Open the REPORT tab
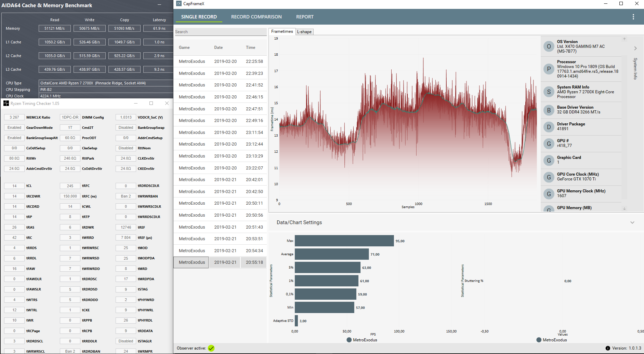 305,17
